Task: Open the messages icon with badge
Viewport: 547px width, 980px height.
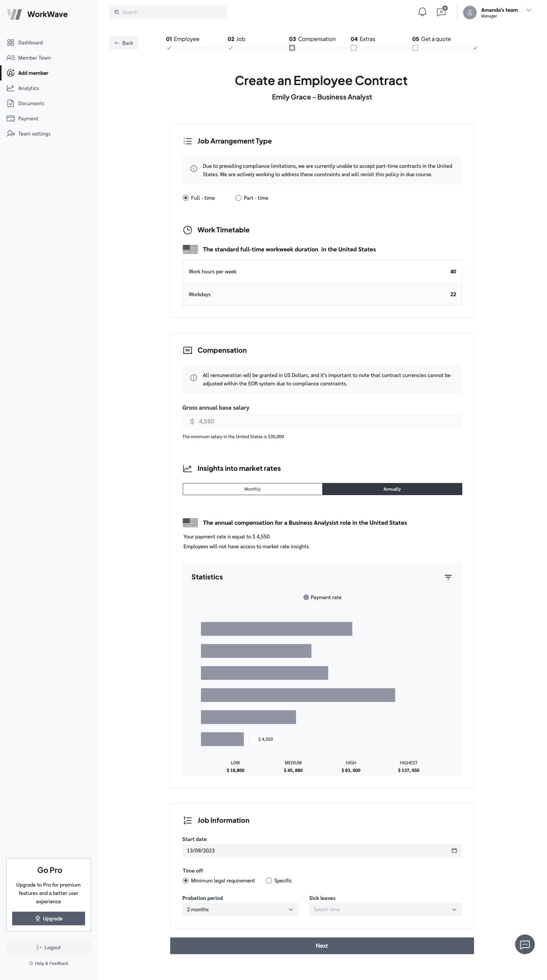Action: coord(441,12)
